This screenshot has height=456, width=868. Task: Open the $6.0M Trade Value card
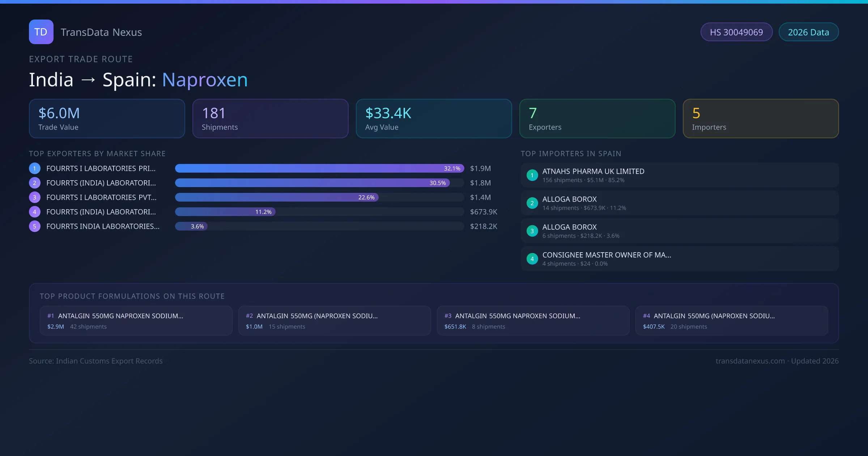pyautogui.click(x=107, y=118)
